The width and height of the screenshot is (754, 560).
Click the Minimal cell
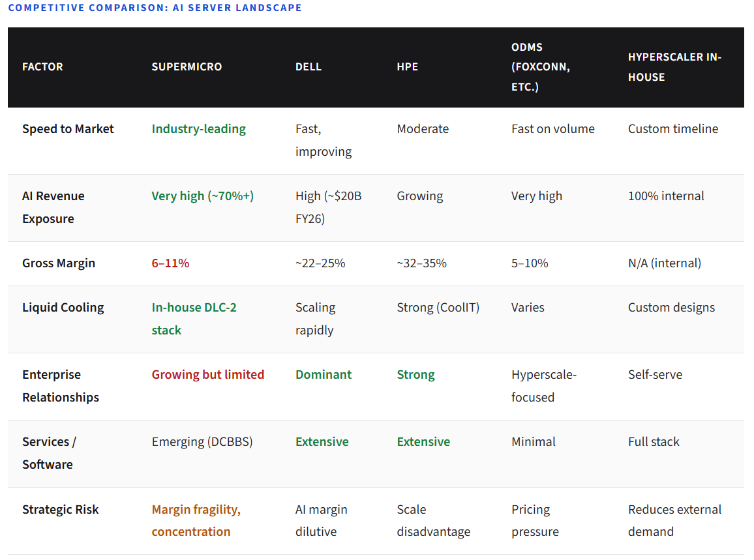click(534, 442)
